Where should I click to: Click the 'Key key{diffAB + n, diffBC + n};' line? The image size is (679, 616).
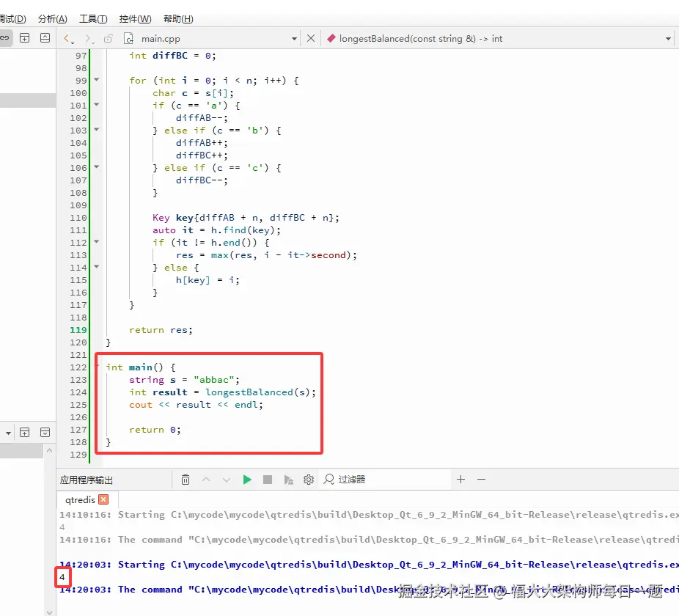(246, 218)
